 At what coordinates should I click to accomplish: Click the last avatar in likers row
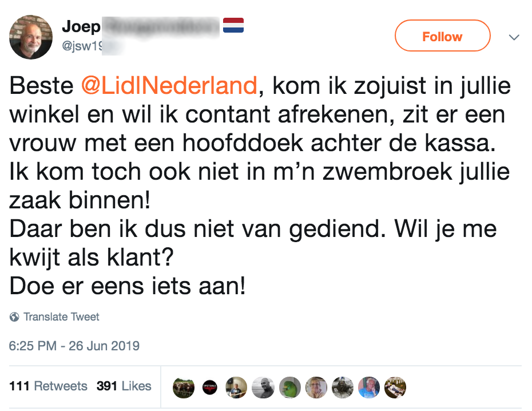tap(395, 387)
